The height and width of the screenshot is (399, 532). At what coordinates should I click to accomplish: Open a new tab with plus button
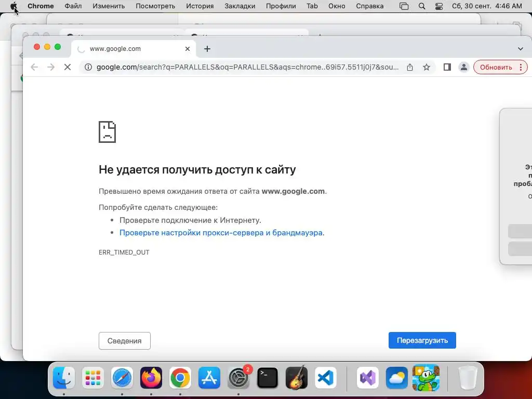click(x=207, y=49)
